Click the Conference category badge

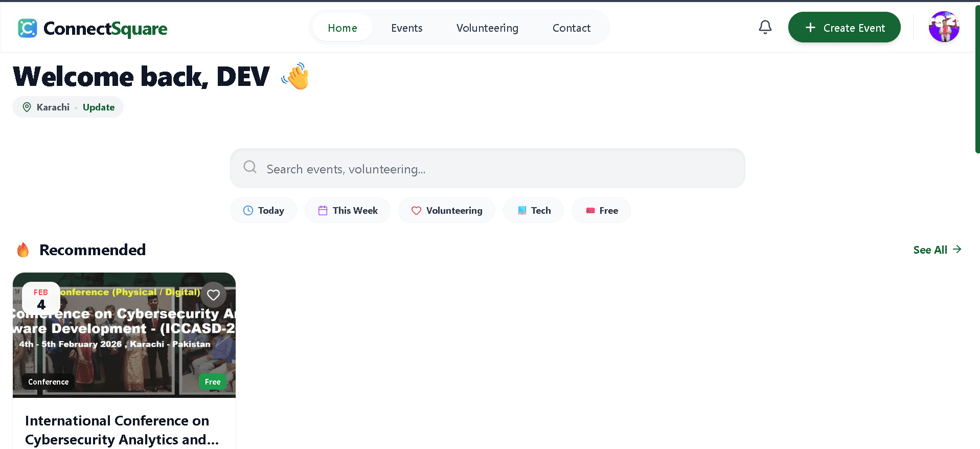click(49, 381)
